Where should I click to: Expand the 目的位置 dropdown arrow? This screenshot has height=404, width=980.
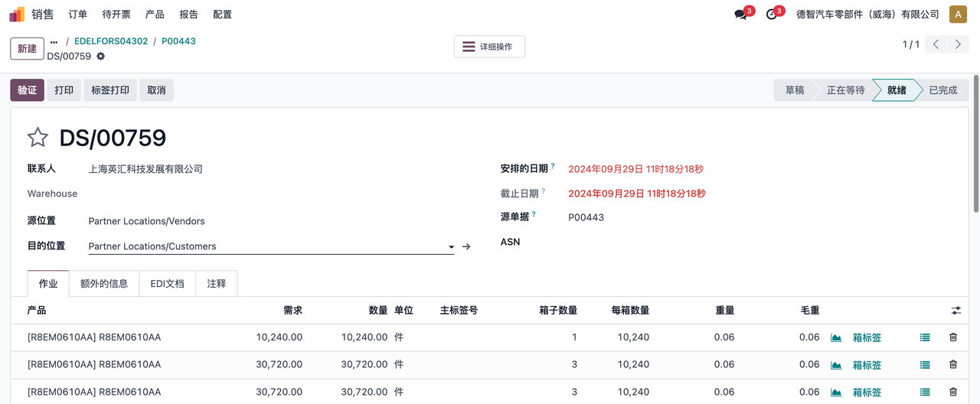pos(451,247)
